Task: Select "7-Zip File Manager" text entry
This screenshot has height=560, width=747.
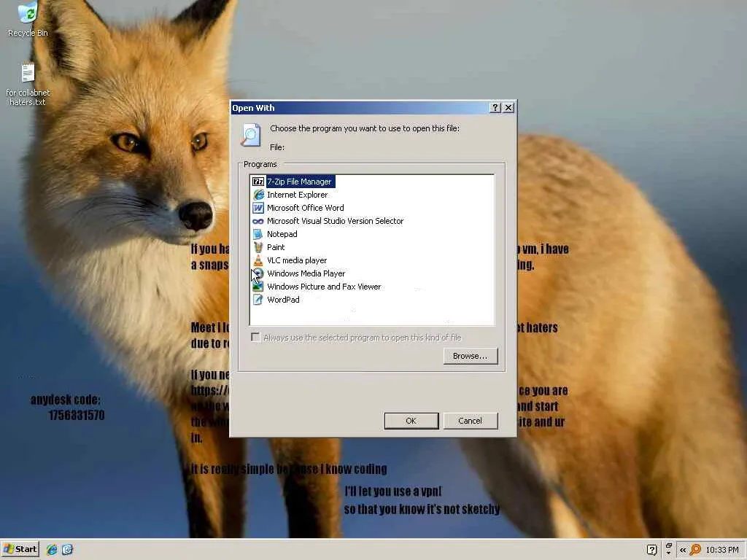Action: click(x=299, y=182)
